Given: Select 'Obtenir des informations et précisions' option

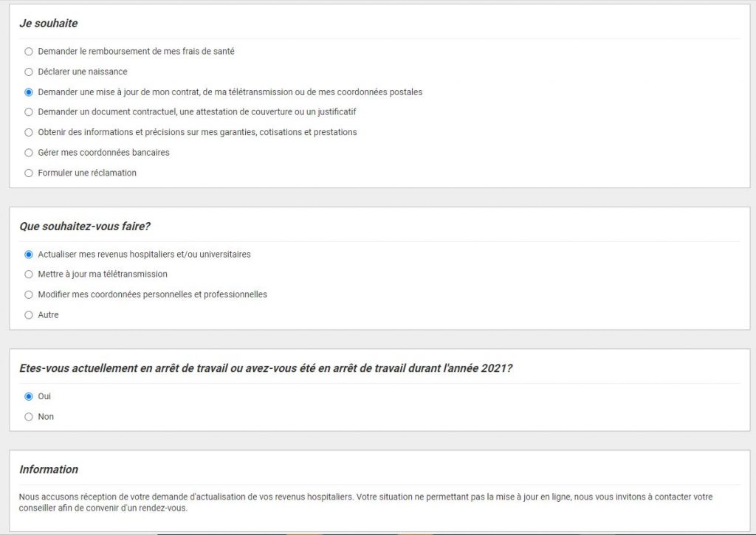Looking at the screenshot, I should (29, 132).
